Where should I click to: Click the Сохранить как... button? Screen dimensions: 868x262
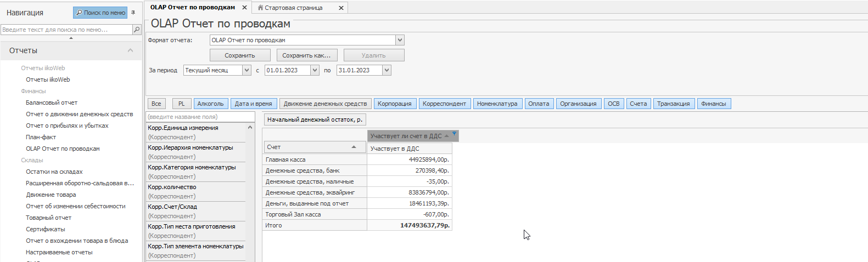click(306, 55)
